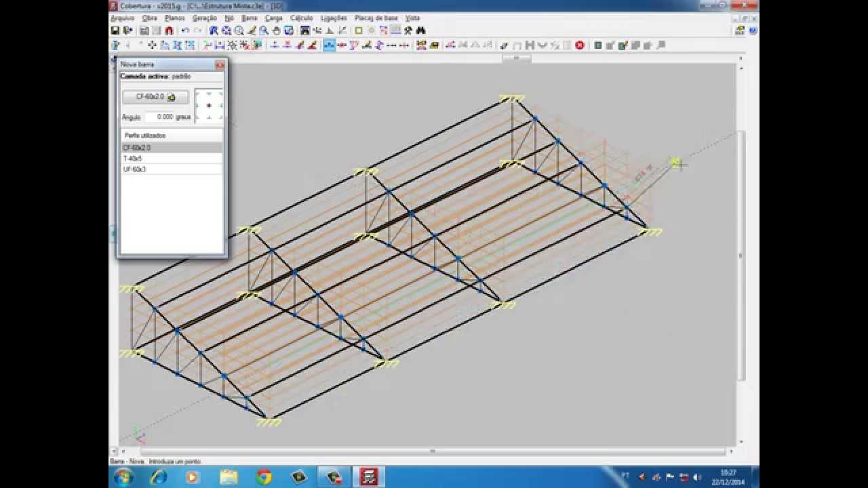Select UF-60x3 in the profiles list
The image size is (868, 488).
(172, 169)
